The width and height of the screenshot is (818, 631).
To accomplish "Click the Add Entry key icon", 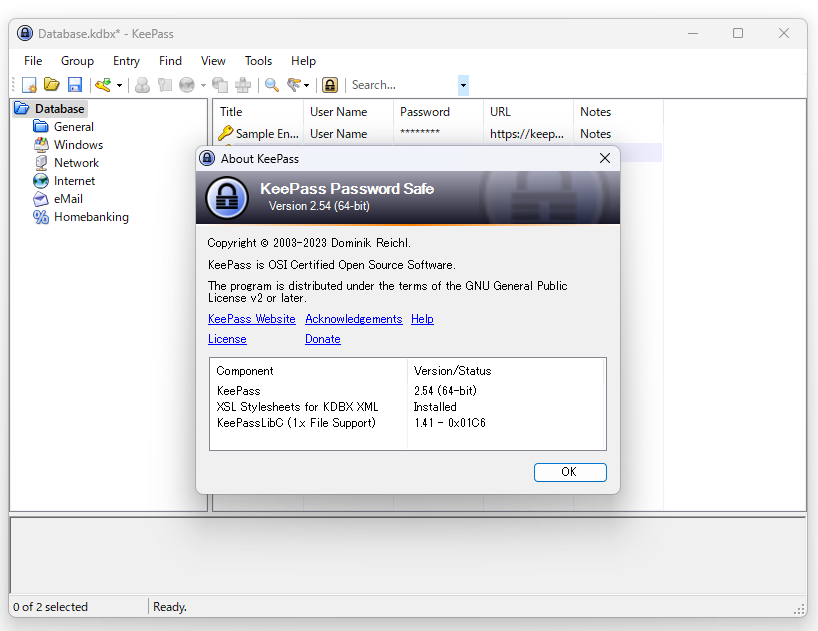I will 103,85.
